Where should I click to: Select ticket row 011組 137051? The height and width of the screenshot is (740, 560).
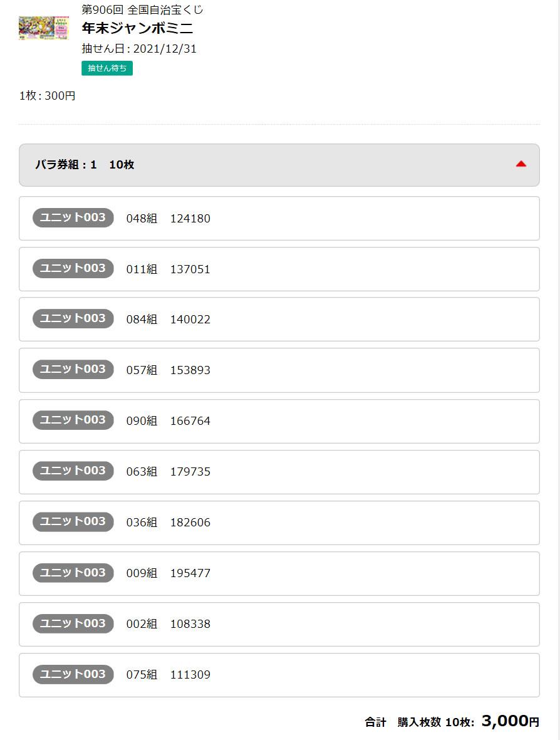[279, 269]
